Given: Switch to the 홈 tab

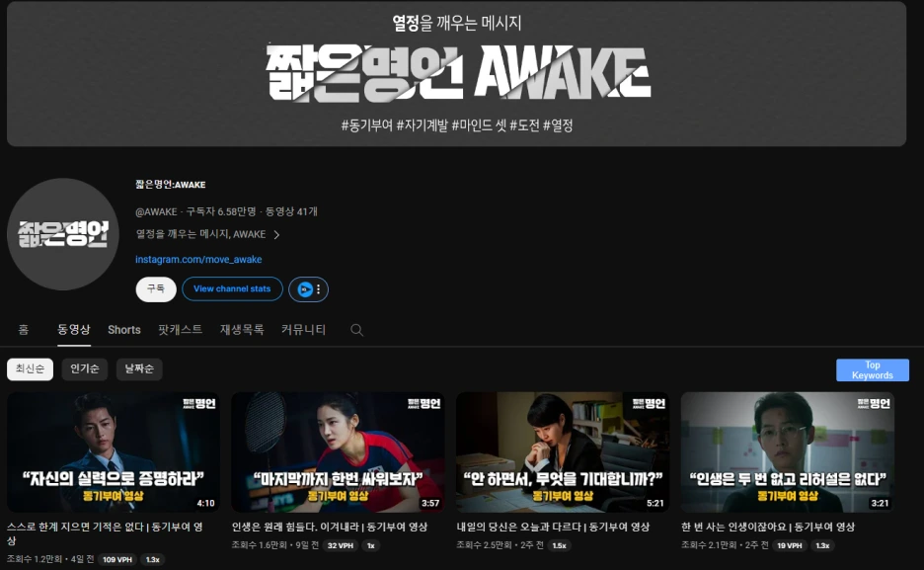Looking at the screenshot, I should (24, 330).
